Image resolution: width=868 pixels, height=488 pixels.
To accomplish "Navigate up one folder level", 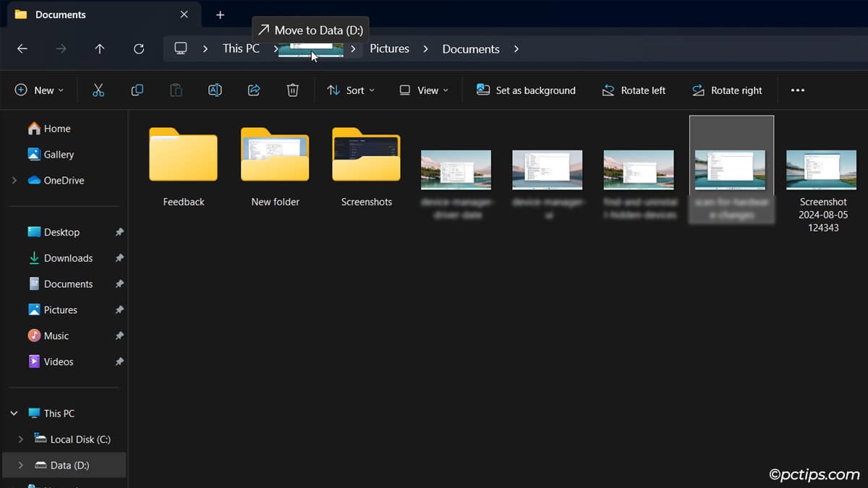I will coord(100,48).
